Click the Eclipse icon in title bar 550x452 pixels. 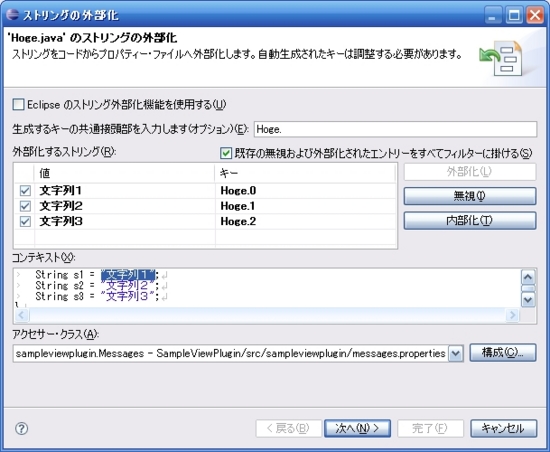12,15
